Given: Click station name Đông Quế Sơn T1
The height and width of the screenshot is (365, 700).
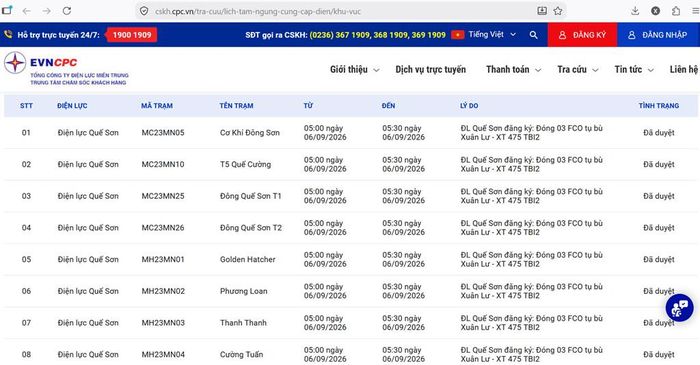Looking at the screenshot, I should coord(250,196).
